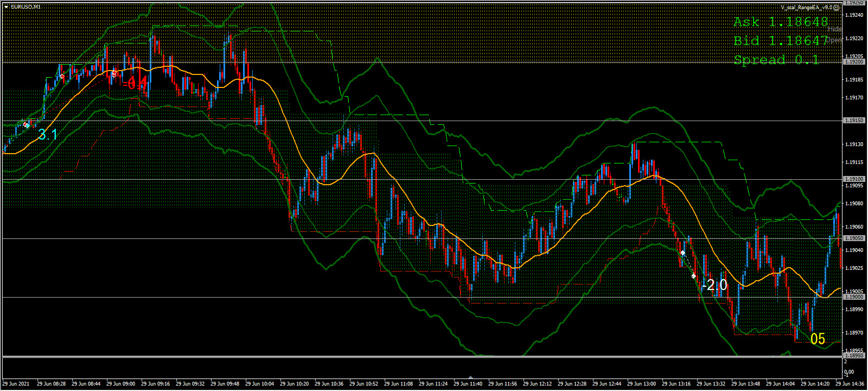Click the 29 Jun 12:12 time label
Viewport: 868px width, 391px height.
pyautogui.click(x=537, y=384)
